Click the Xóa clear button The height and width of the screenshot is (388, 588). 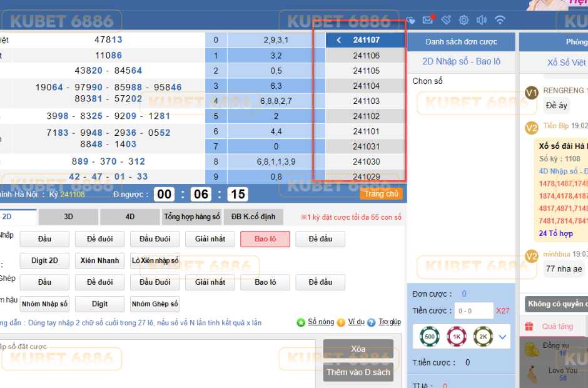click(358, 349)
